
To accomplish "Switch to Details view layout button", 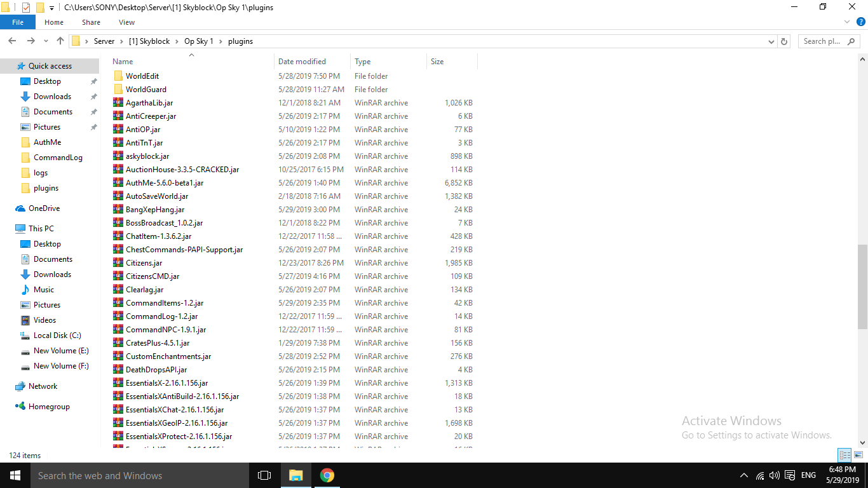I will coord(844,455).
